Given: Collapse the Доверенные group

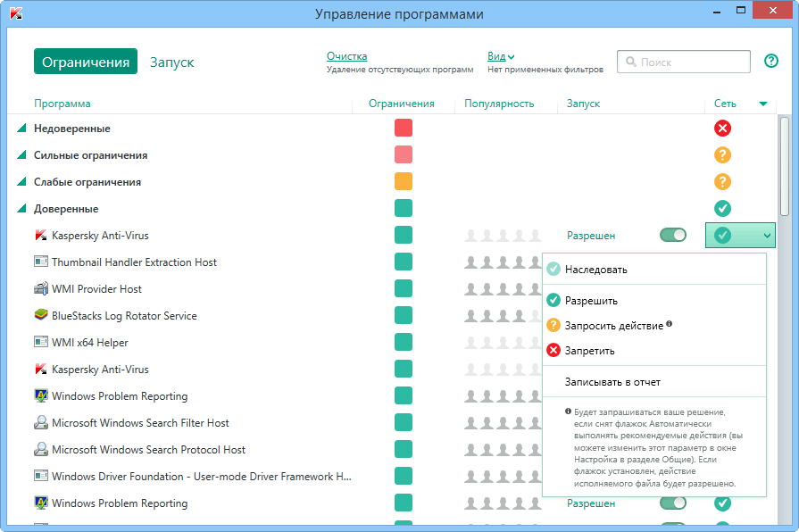Looking at the screenshot, I should pyautogui.click(x=21, y=208).
